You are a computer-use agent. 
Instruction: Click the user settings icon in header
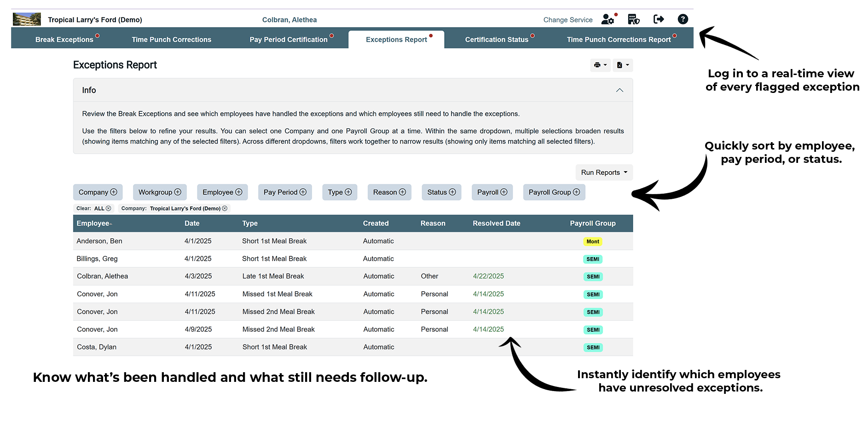608,19
